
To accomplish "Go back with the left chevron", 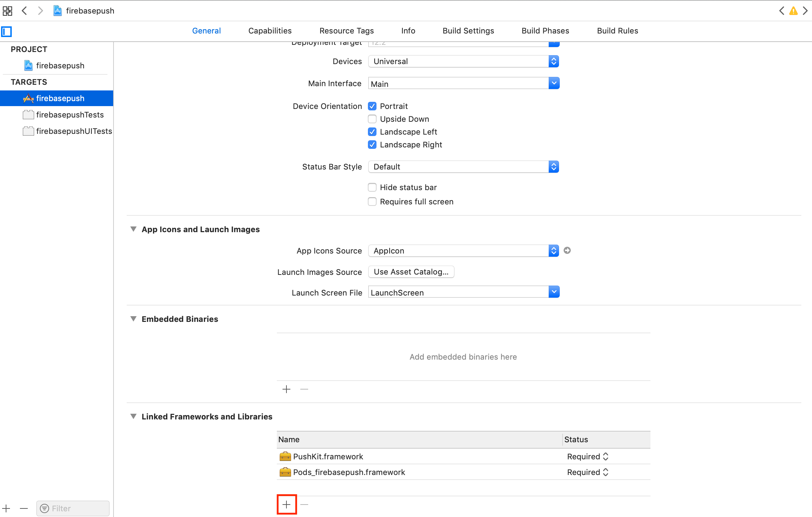I will pos(25,11).
